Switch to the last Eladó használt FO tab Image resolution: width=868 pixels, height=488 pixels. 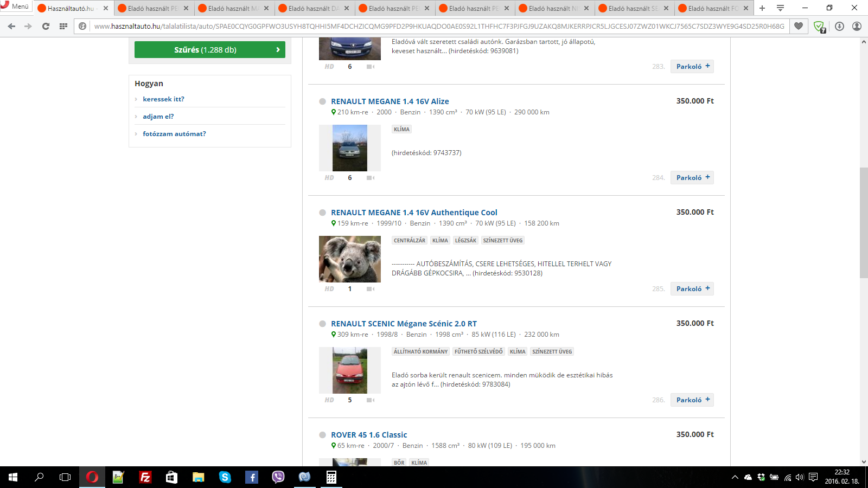coord(713,8)
